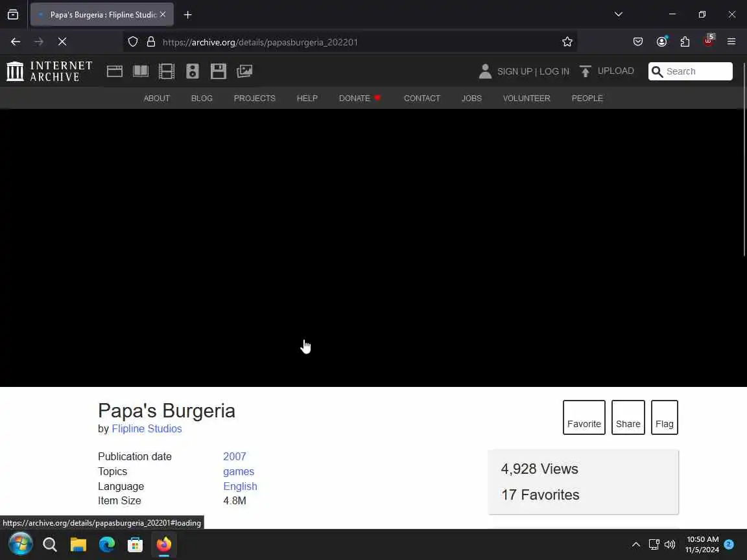The image size is (747, 560).
Task: Open the Internet Archive home logo
Action: pos(49,71)
